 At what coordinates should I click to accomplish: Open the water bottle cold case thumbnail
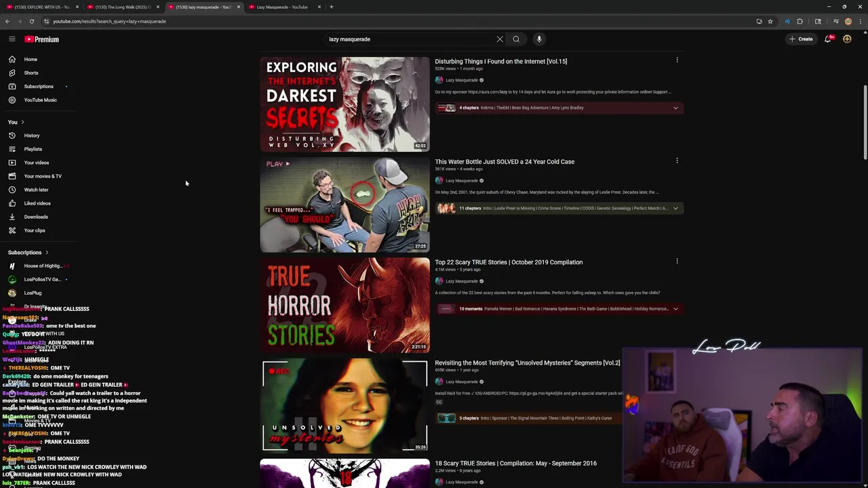pyautogui.click(x=344, y=205)
